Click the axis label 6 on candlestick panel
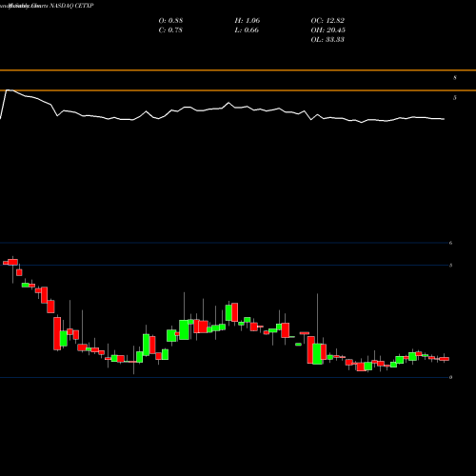 coord(450,243)
